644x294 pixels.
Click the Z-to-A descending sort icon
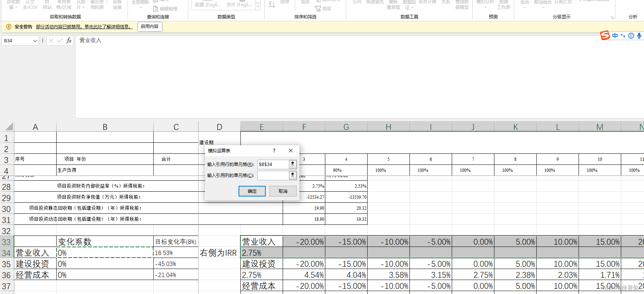coord(272,4)
